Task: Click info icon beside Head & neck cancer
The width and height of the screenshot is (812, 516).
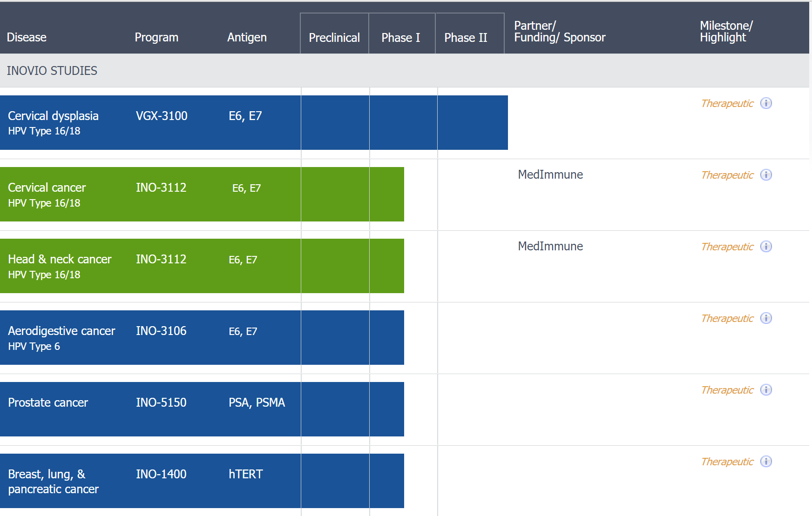Action: (766, 247)
